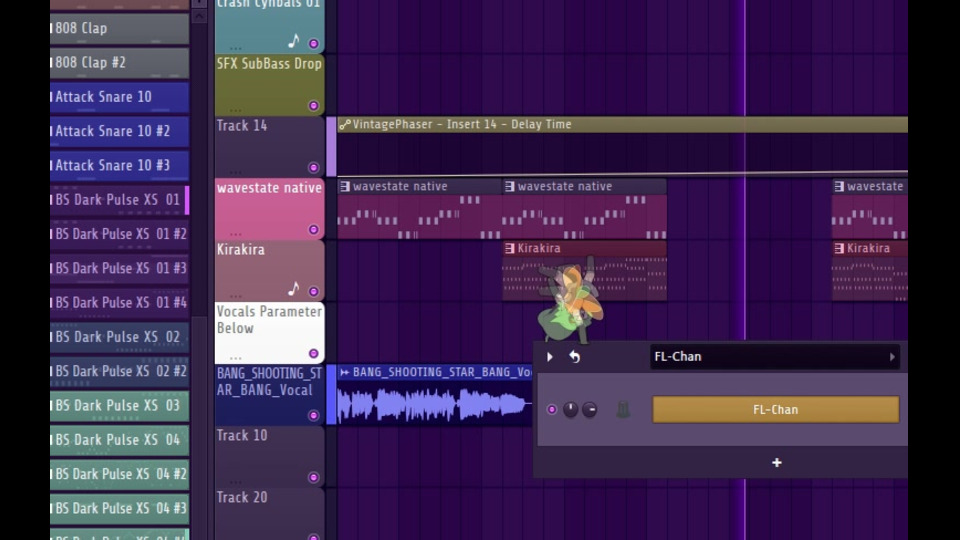
Task: Select the BANG_SHOOTING_STAR_BANG vocal audio waveform
Action: click(435, 405)
